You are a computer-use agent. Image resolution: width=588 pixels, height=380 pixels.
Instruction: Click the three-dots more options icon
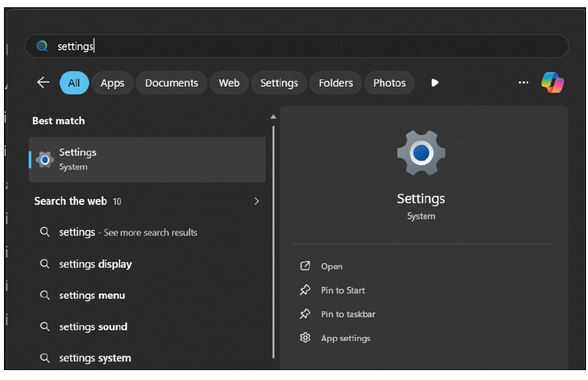[x=523, y=83]
